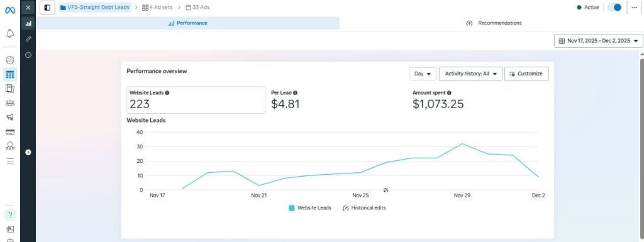Image resolution: width=644 pixels, height=242 pixels.
Task: Open the advertising megaphone icon
Action: 10,117
